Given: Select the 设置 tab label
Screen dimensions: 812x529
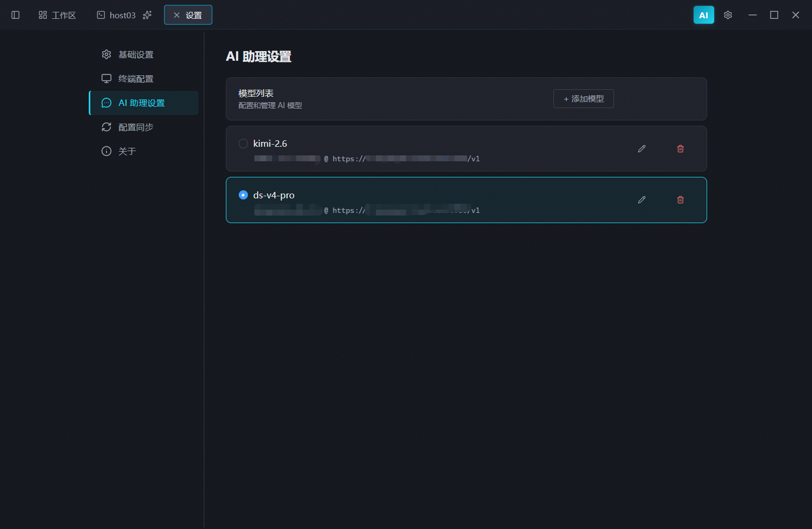Looking at the screenshot, I should point(194,15).
